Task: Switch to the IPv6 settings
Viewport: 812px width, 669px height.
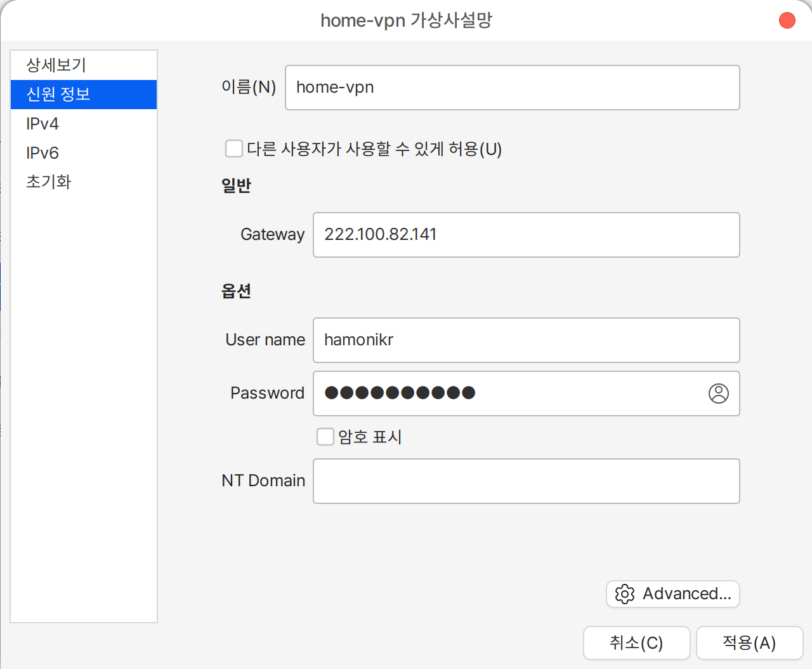Action: click(84, 152)
